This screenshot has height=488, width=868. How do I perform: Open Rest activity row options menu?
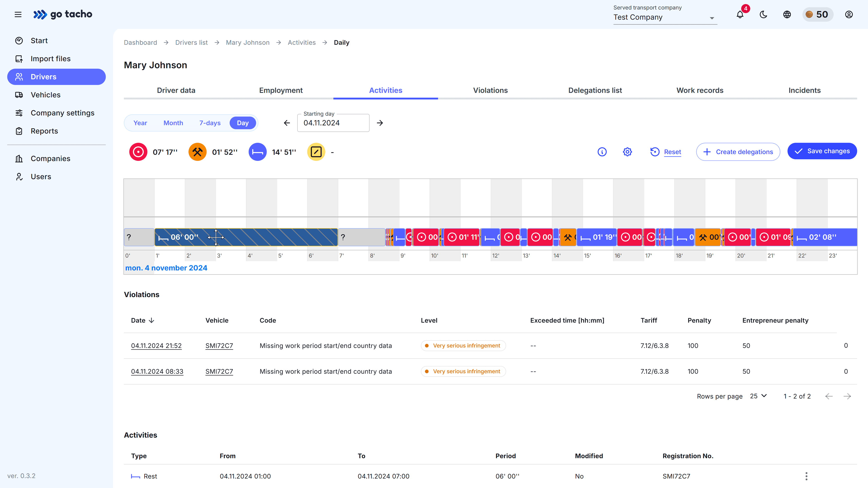(806, 476)
